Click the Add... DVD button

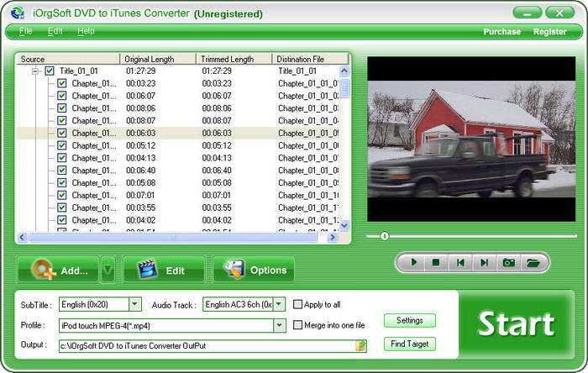coord(58,270)
